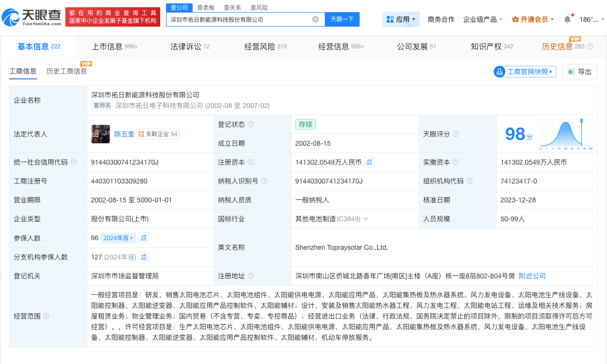The width and height of the screenshot is (607, 364).
Task: Open the 附近公司 link
Action: [x=532, y=276]
